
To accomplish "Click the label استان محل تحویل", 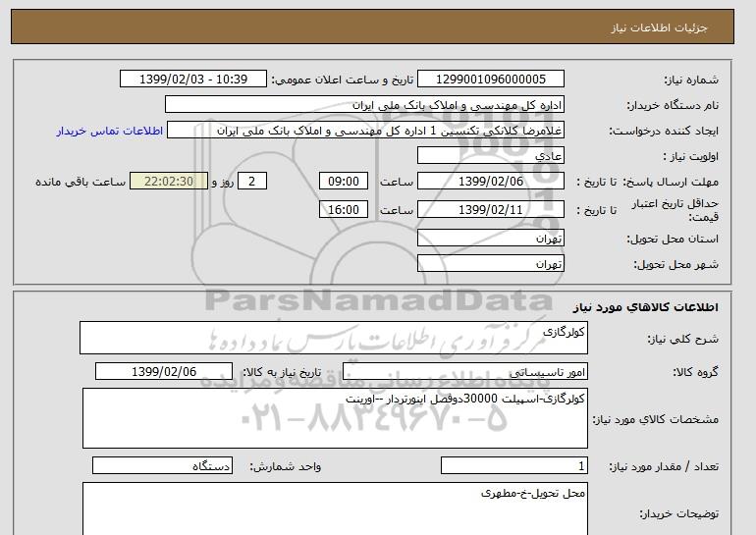I will (x=673, y=239).
